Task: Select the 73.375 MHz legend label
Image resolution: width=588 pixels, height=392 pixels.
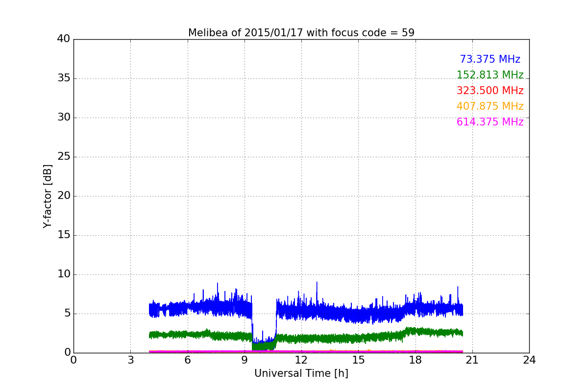Action: [490, 59]
